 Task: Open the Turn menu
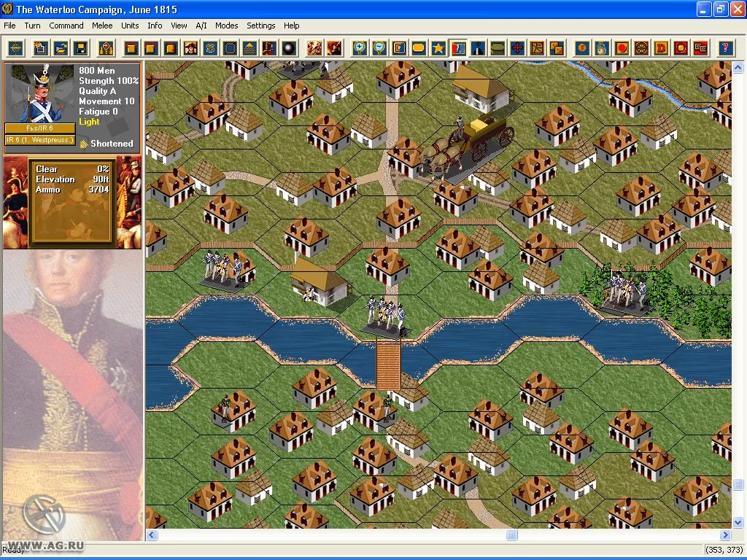click(32, 26)
